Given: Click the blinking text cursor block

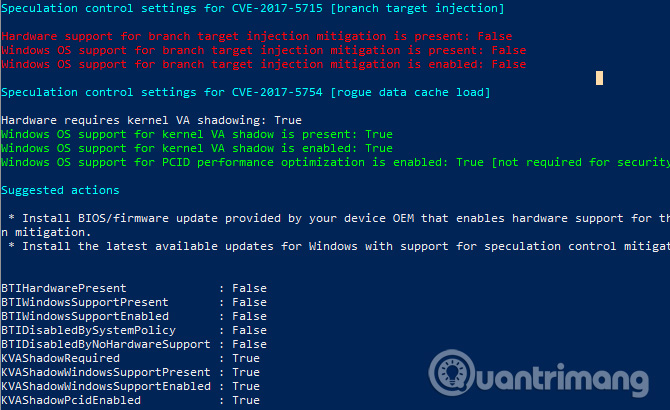Looking at the screenshot, I should tap(599, 78).
